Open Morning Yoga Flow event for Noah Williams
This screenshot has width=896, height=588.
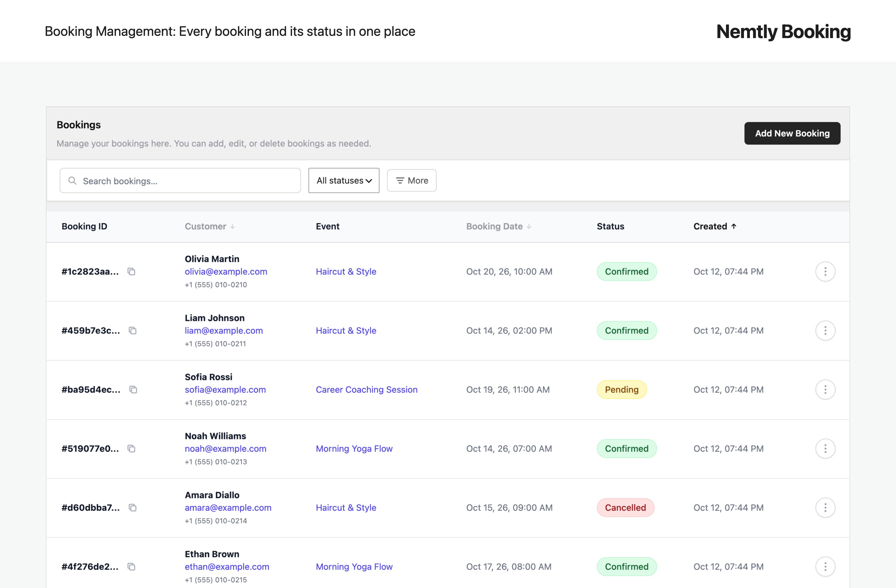click(x=354, y=449)
